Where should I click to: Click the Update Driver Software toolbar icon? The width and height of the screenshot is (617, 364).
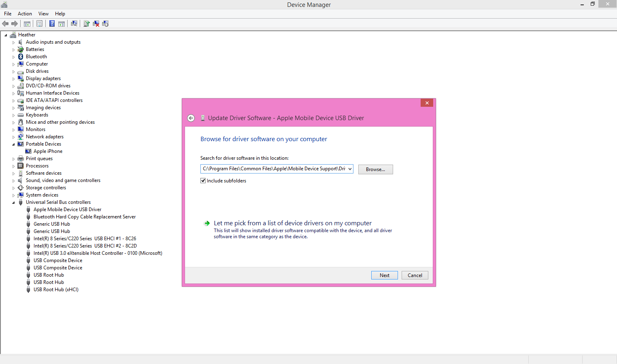[x=86, y=23]
